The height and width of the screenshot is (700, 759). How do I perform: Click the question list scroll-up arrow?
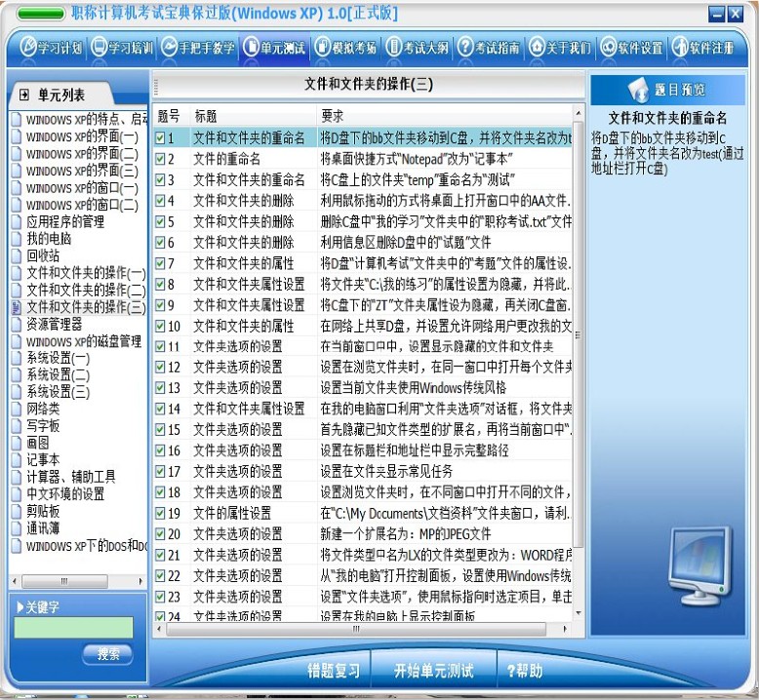(578, 113)
